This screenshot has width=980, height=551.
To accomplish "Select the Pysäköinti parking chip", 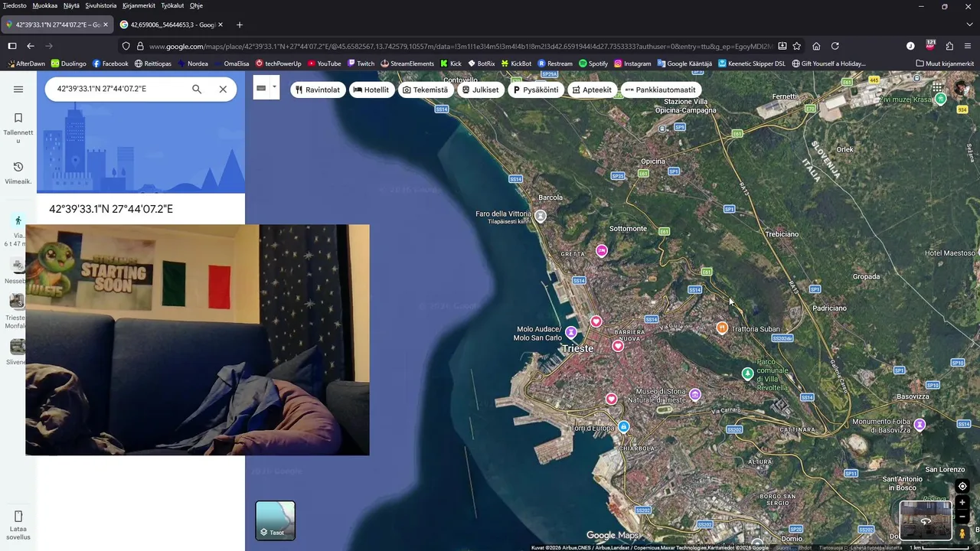I will pyautogui.click(x=536, y=90).
